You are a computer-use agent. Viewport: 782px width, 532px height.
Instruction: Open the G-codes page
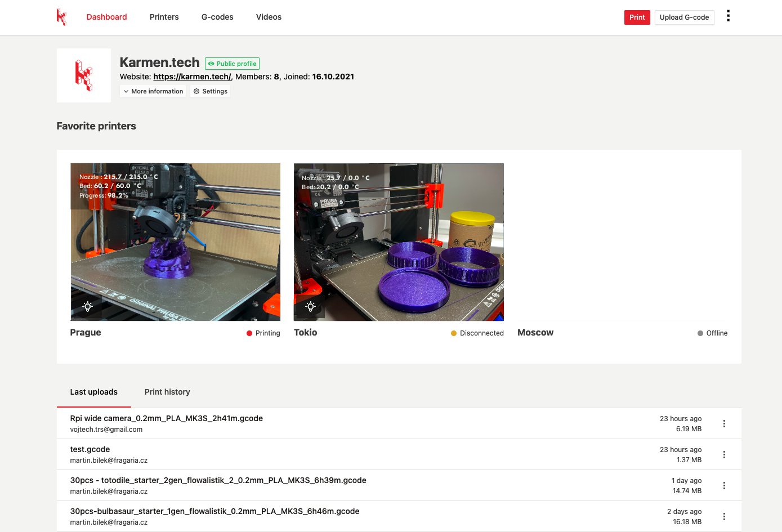point(217,17)
